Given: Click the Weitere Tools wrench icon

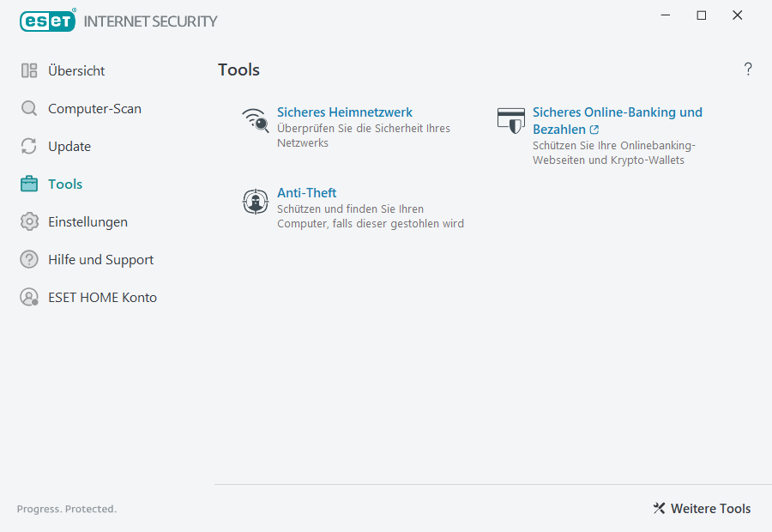Looking at the screenshot, I should (x=659, y=508).
